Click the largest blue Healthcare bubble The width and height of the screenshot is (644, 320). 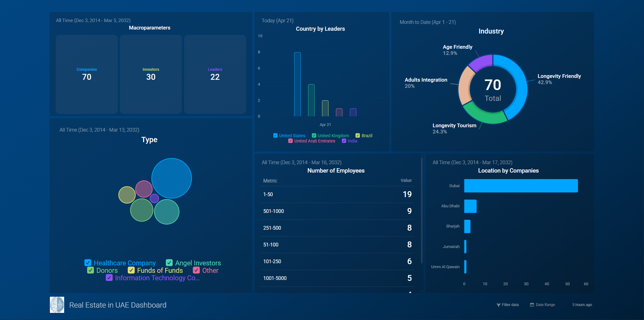pyautogui.click(x=172, y=178)
